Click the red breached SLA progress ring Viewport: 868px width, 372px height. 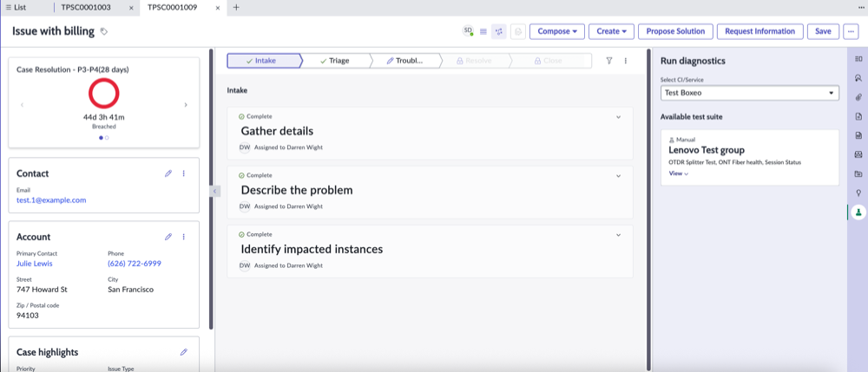click(x=103, y=93)
